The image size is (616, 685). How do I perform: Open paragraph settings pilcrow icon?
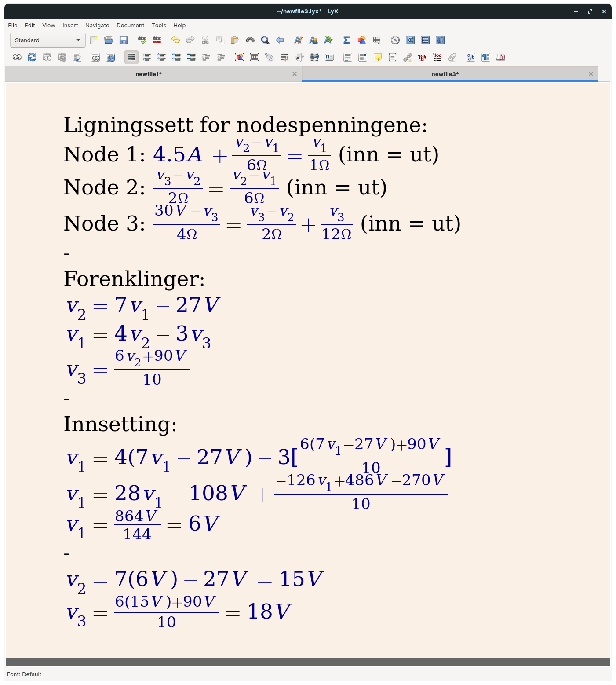click(486, 57)
